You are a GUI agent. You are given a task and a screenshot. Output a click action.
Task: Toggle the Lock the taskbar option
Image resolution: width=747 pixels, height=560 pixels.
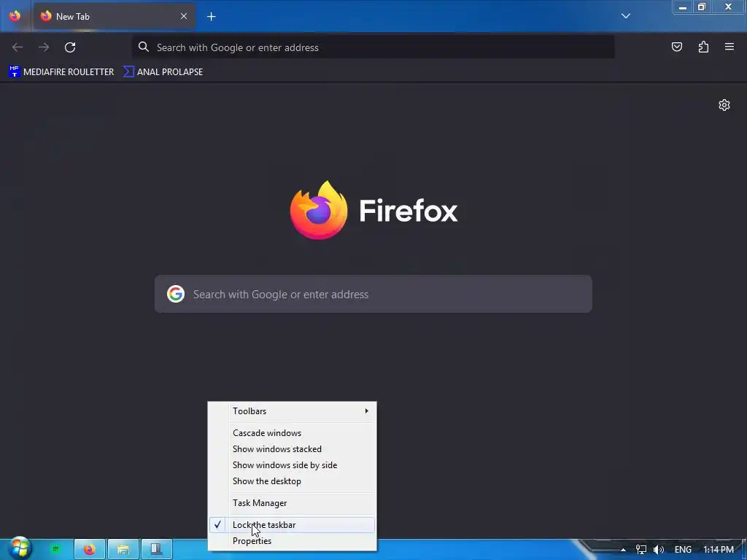coord(292,525)
